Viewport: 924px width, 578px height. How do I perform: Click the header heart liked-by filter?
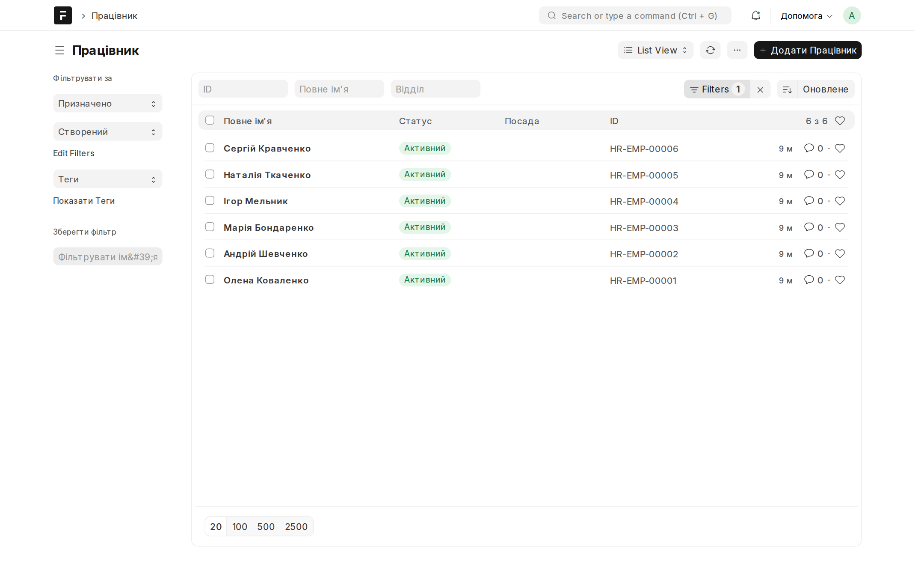click(840, 121)
